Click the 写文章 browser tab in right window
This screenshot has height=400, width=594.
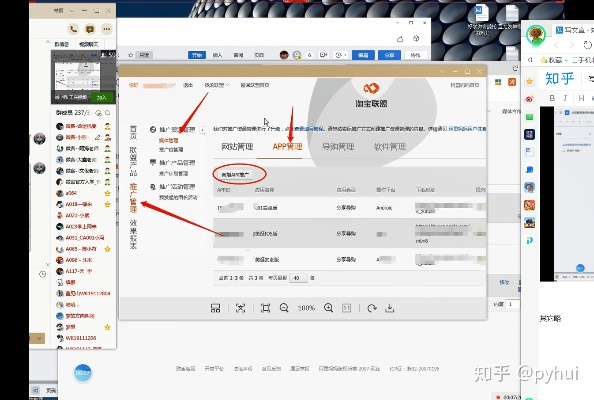(x=574, y=29)
